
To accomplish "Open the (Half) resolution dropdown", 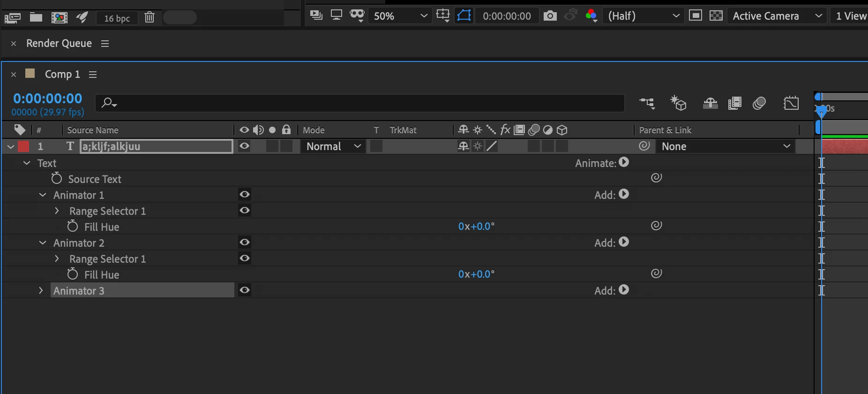I will (x=643, y=16).
